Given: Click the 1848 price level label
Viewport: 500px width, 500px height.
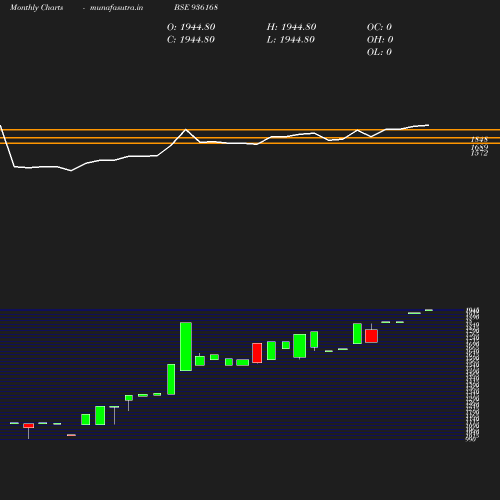Looking at the screenshot, I should (x=479, y=139).
